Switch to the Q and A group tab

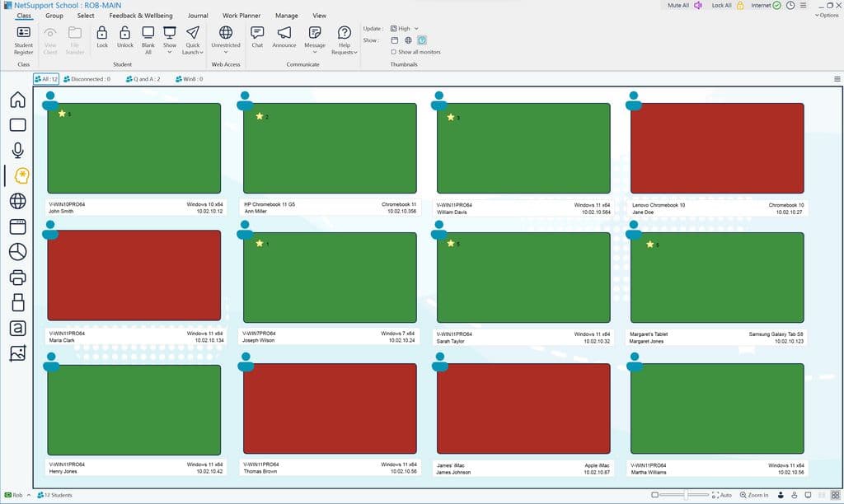tap(143, 79)
